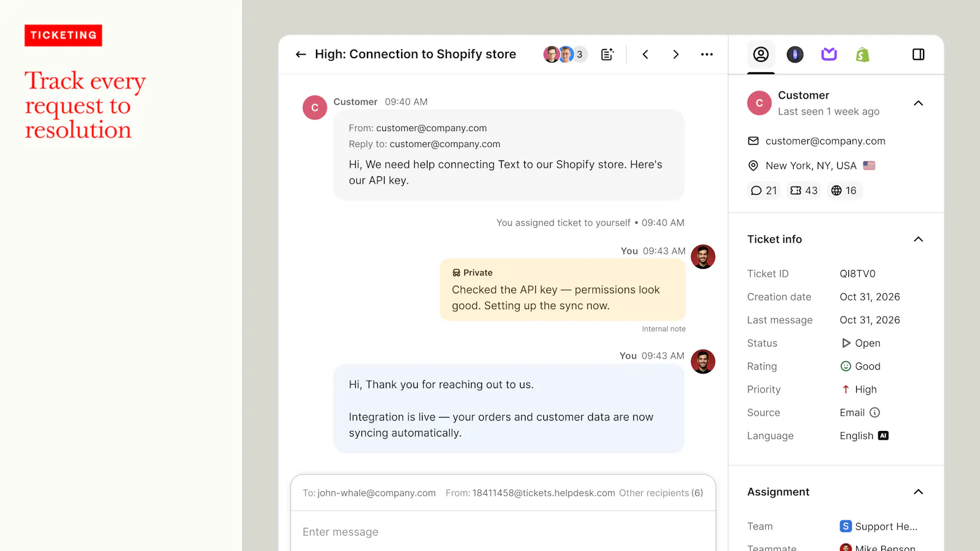The width and height of the screenshot is (980, 551).
Task: Collapse the Assignment section
Action: pyautogui.click(x=918, y=492)
